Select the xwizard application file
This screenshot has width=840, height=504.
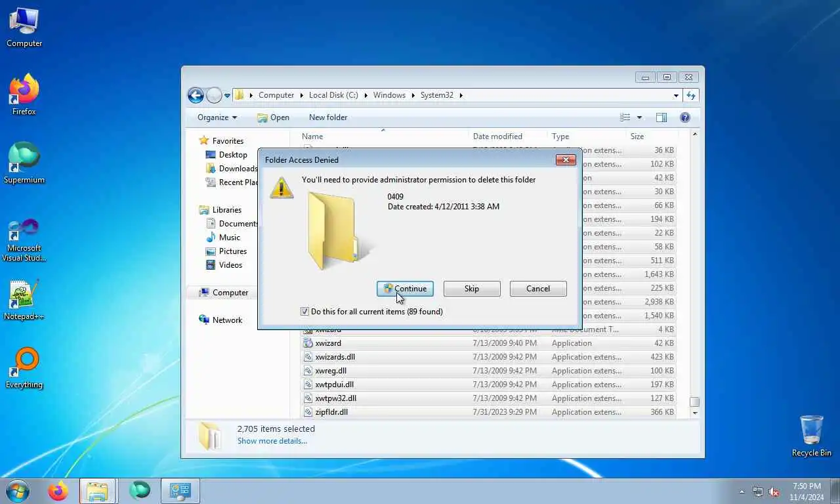489,343
